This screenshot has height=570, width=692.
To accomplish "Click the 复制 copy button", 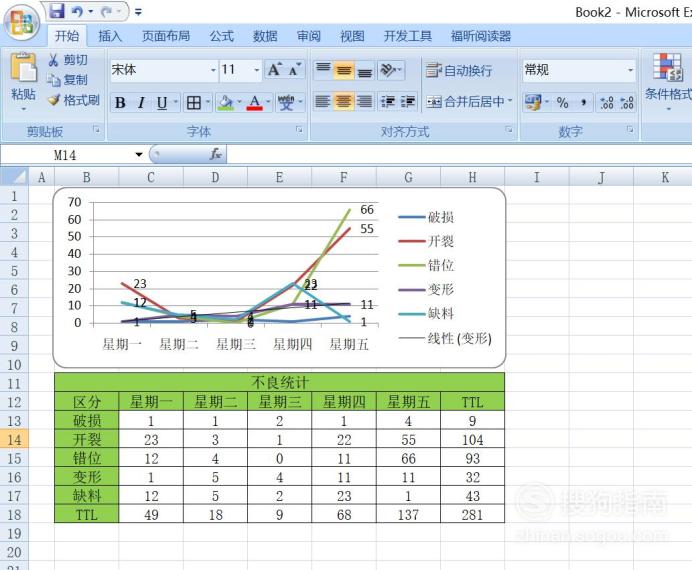I will [68, 80].
